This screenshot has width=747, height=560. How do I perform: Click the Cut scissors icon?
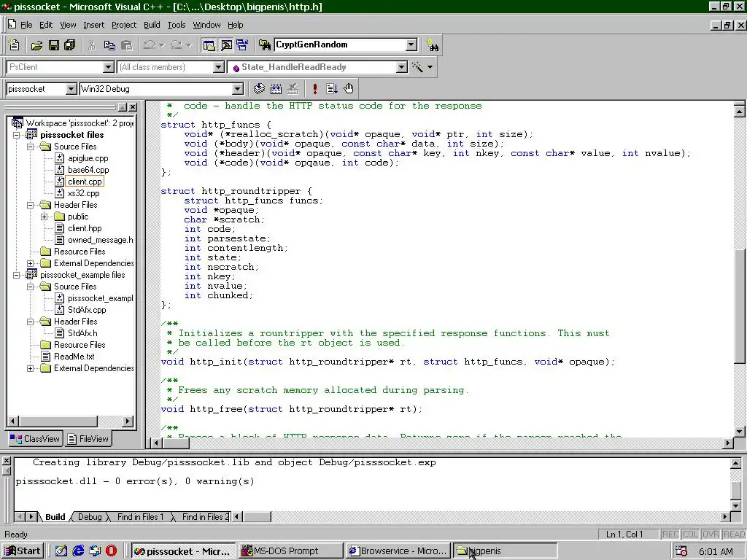click(92, 45)
